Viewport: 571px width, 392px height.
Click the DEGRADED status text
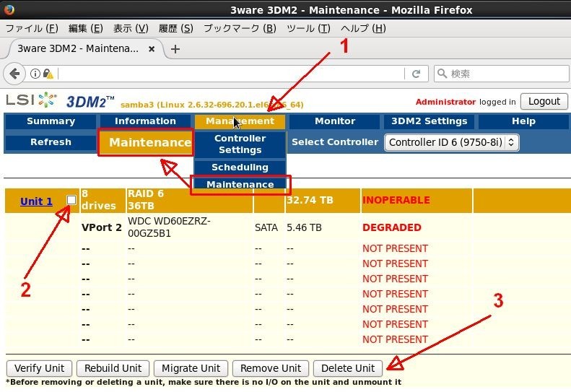click(x=392, y=227)
